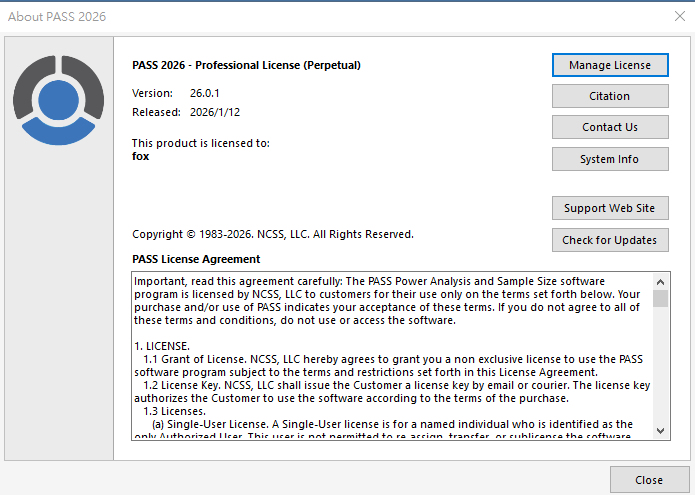Click the version value 26.0.1
The height and width of the screenshot is (495, 695).
tap(205, 93)
